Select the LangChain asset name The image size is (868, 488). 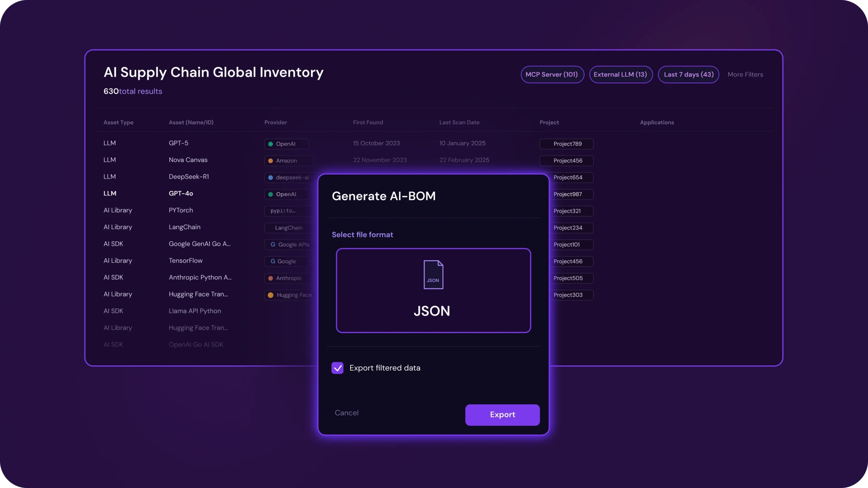[x=184, y=227]
